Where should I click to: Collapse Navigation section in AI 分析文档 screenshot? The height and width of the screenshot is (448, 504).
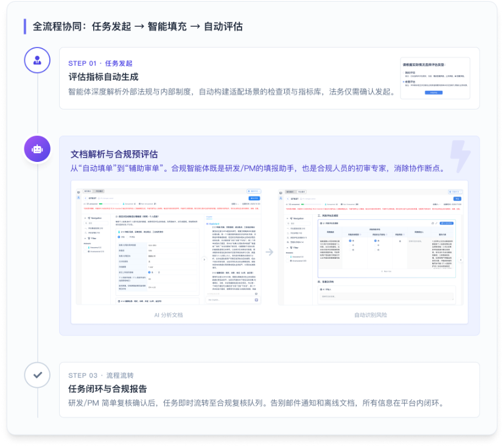click(85, 218)
